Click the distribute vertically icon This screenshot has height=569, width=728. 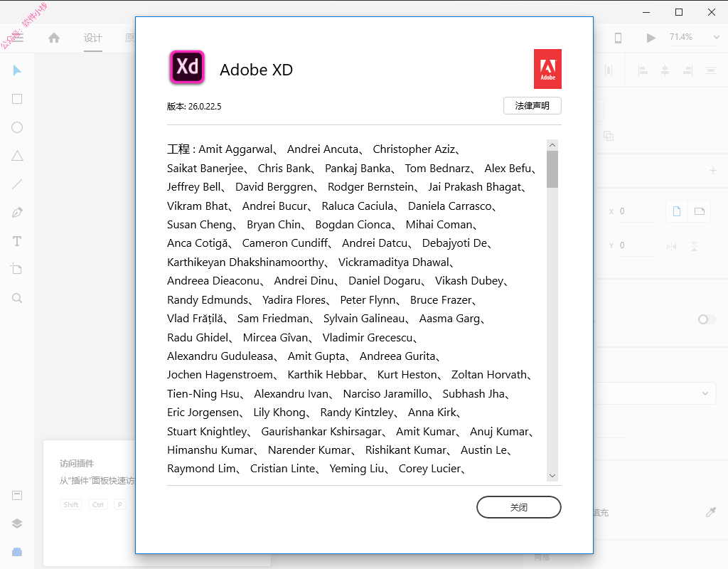(710, 70)
